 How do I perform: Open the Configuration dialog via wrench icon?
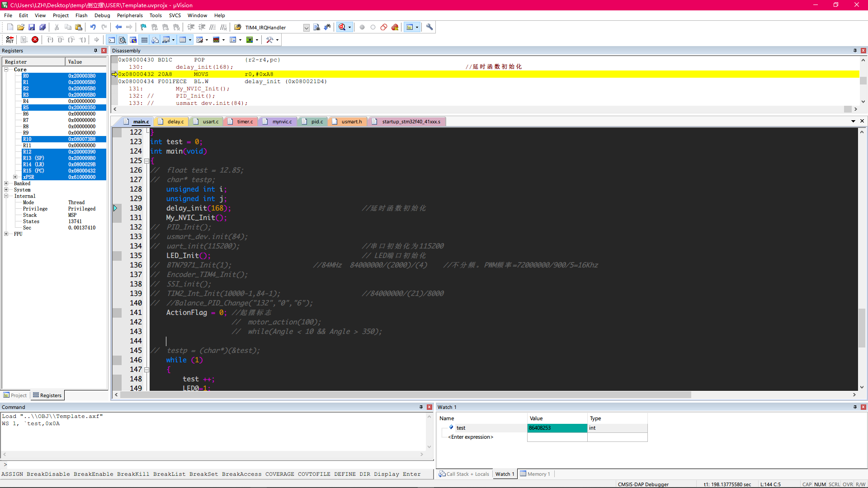click(x=429, y=27)
